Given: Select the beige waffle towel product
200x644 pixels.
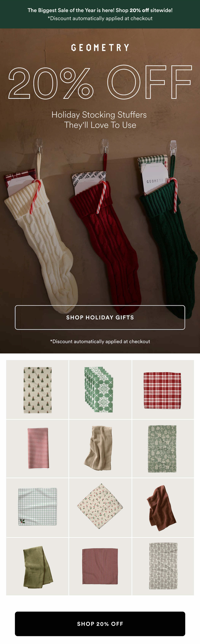Looking at the screenshot, I should (x=100, y=448).
